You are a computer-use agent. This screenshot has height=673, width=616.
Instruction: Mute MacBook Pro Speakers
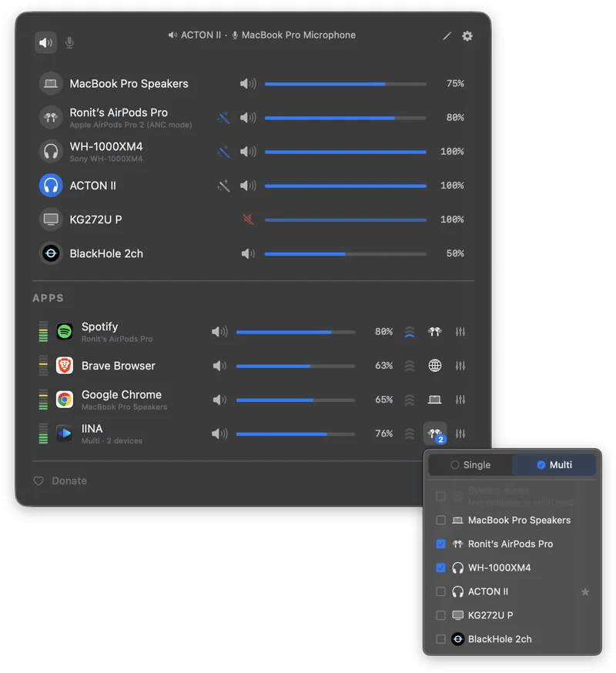pos(248,83)
